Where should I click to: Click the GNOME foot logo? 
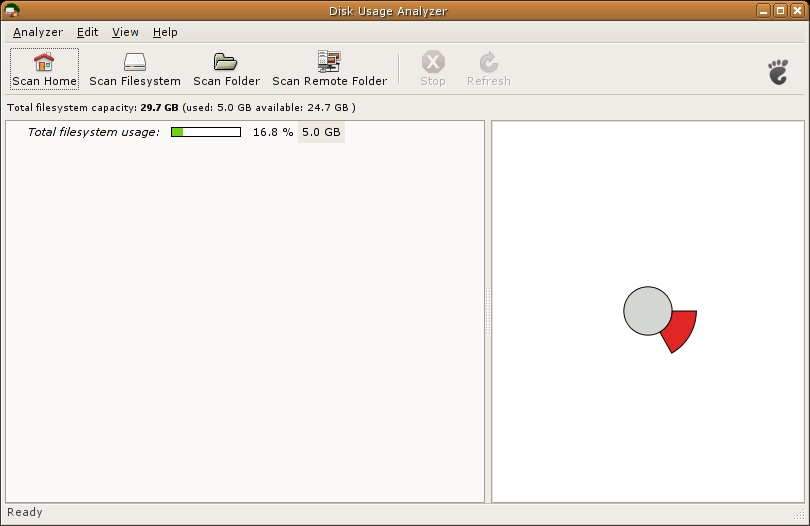778,72
